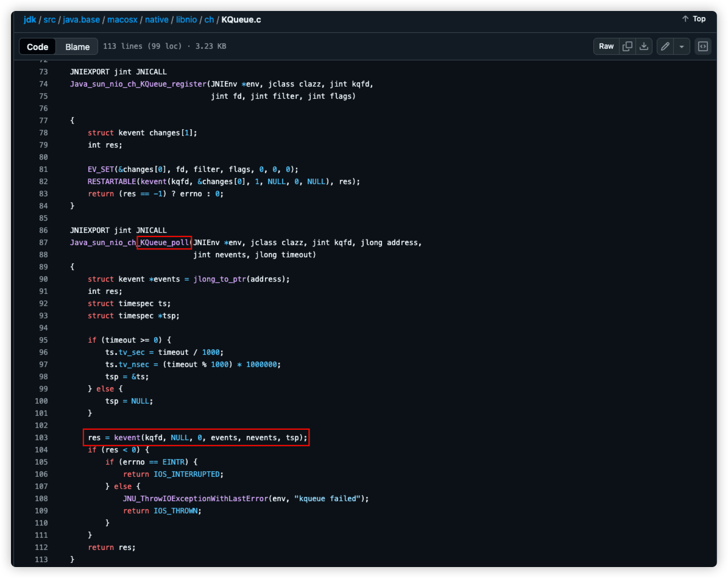Viewport: 728px width, 578px height.
Task: Click the jlong_to_ptr symbol on line 90
Action: pos(220,279)
